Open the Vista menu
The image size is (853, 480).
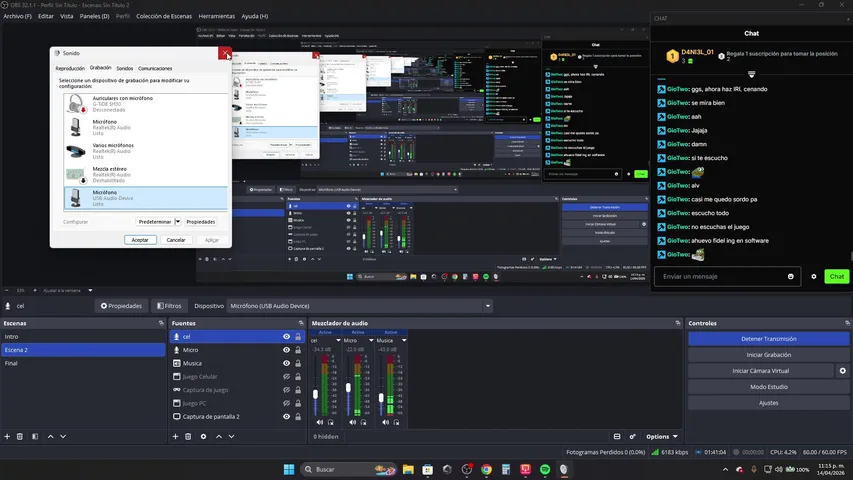pos(66,16)
